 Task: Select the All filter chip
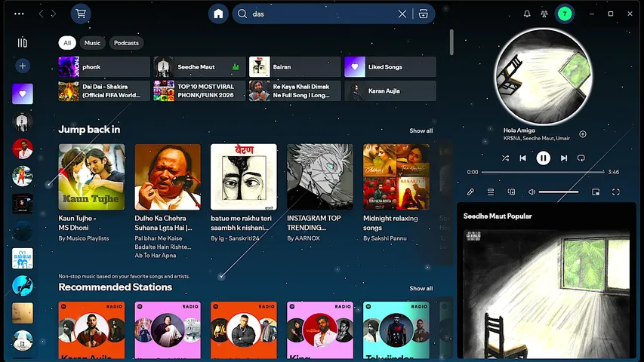(67, 43)
